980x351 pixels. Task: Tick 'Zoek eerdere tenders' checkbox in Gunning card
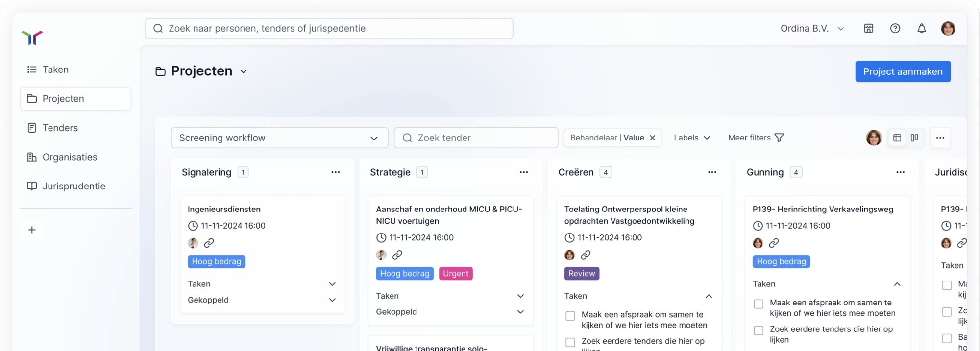click(x=759, y=330)
